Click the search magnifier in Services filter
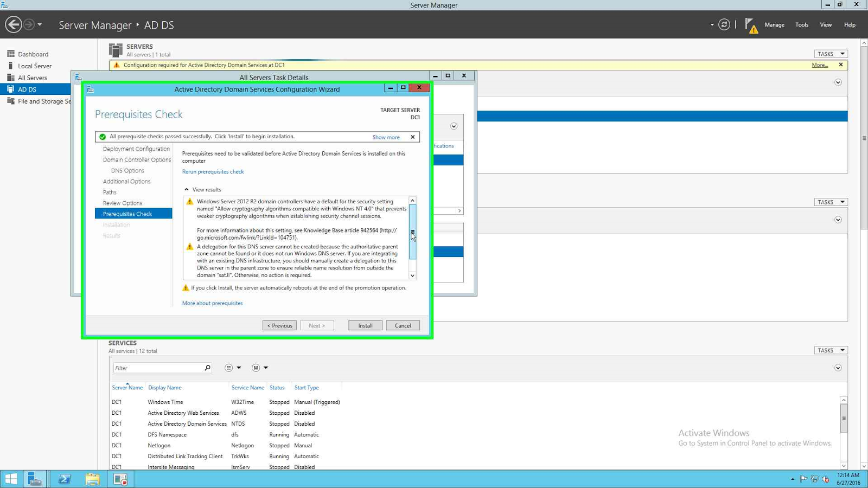The height and width of the screenshot is (488, 868). tap(207, 368)
